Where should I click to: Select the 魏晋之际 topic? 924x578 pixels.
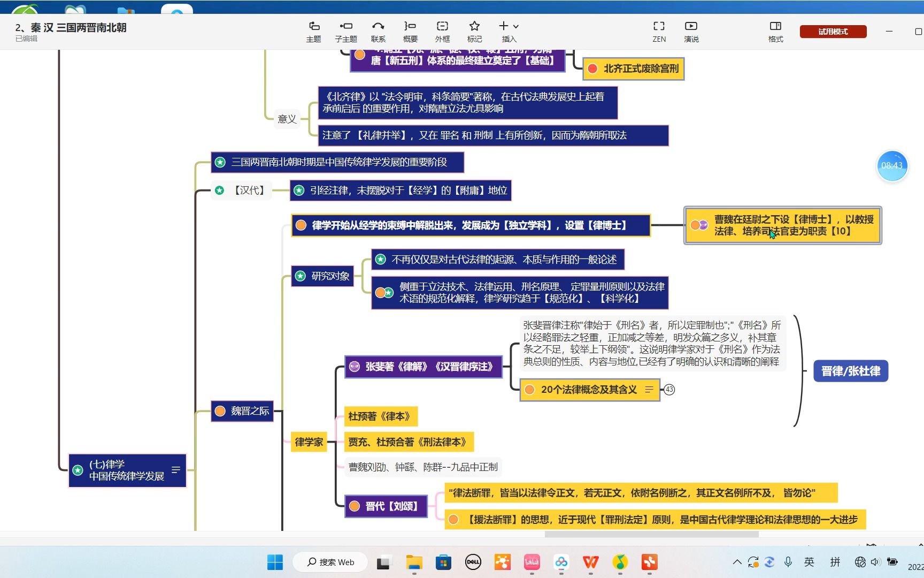point(242,411)
